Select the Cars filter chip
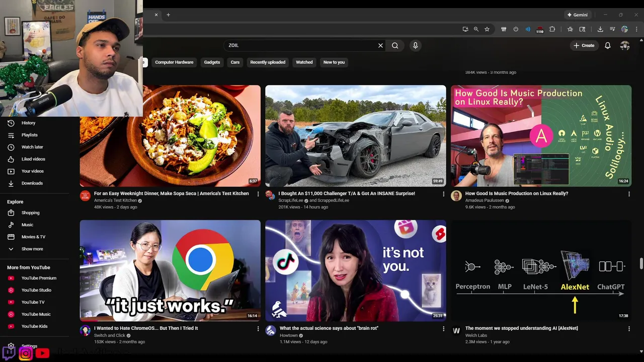 (x=235, y=62)
